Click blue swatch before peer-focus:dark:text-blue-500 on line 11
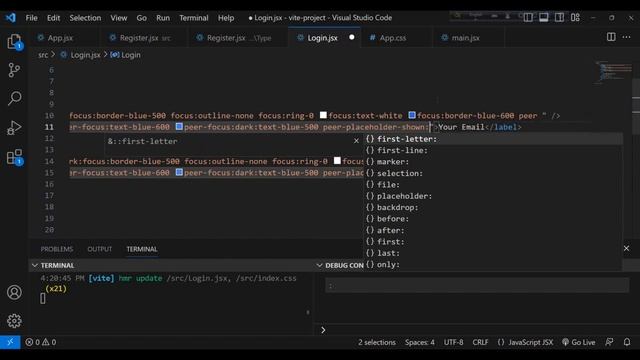This screenshot has height=360, width=640. tap(179, 127)
